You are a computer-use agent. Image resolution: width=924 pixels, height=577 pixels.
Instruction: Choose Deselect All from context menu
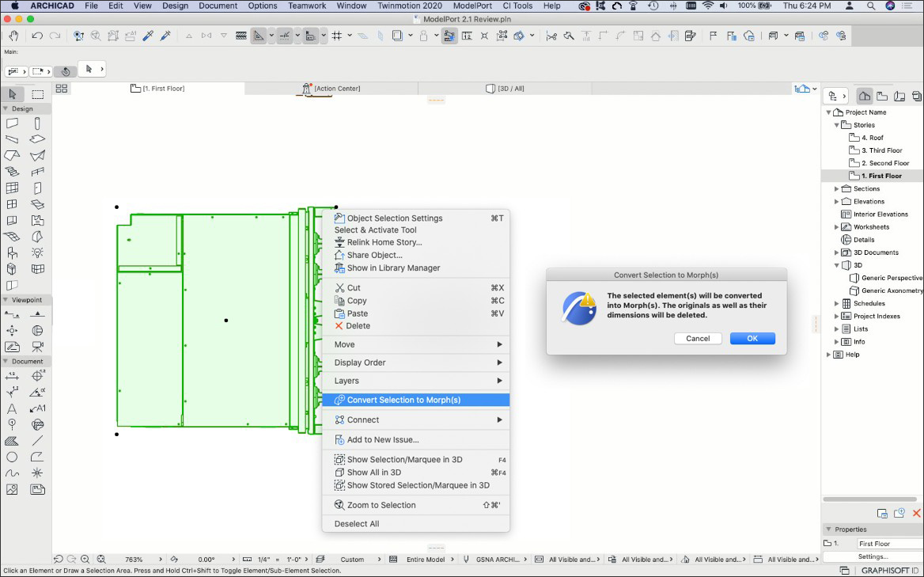tap(416, 524)
